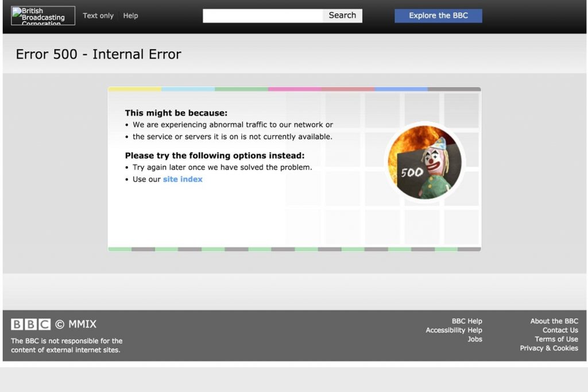This screenshot has height=392, width=588.
Task: Click the pink segment of the top stripe
Action: 295,89
